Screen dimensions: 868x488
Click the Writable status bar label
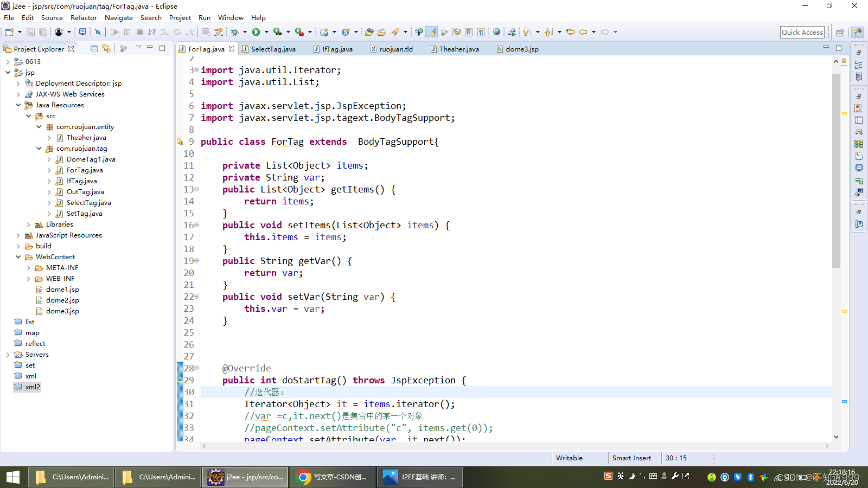click(x=569, y=458)
